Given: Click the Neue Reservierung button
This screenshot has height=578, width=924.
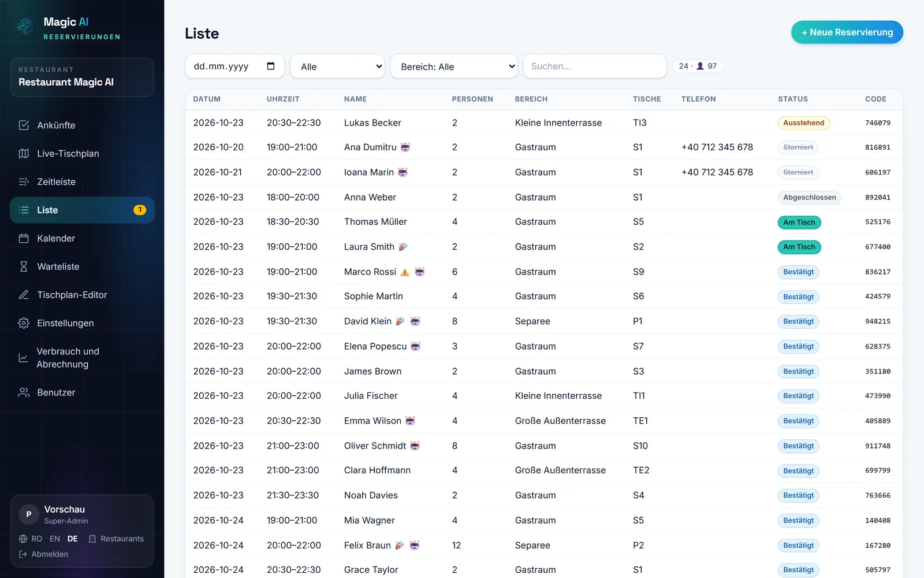Looking at the screenshot, I should tap(847, 32).
